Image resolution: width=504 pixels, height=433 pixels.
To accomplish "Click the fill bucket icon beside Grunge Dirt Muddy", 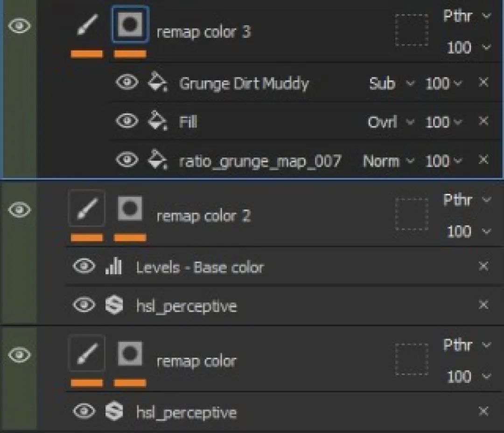I will pos(157,84).
